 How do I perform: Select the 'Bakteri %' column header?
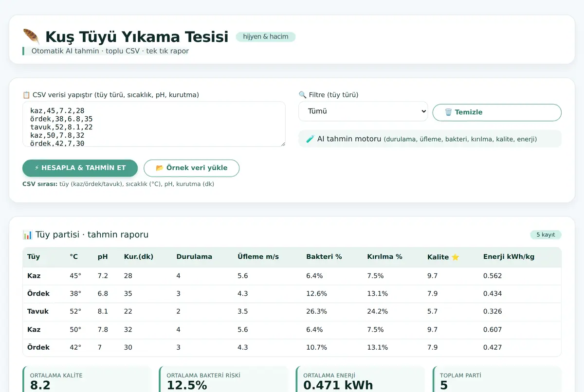(324, 257)
